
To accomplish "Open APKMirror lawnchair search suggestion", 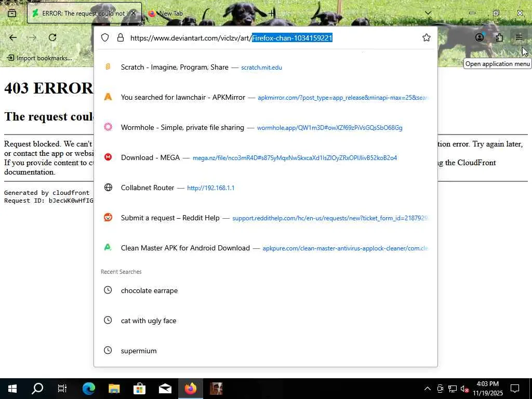I will coord(265,97).
